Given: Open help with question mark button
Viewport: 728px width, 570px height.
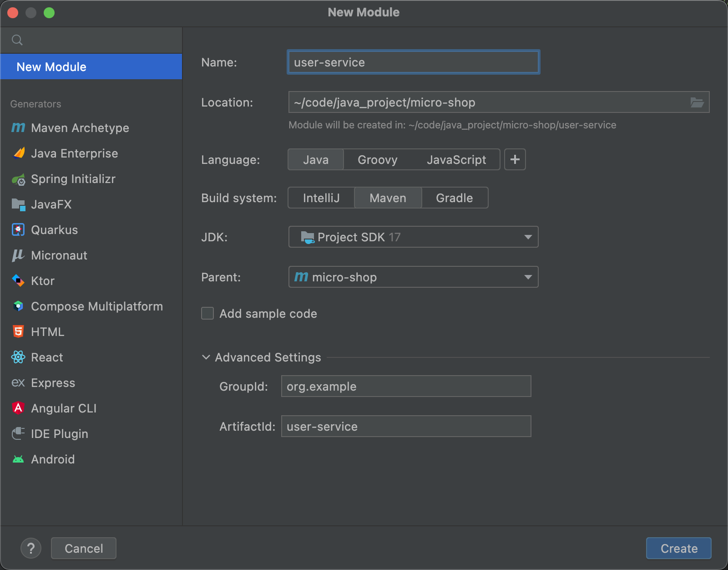Looking at the screenshot, I should 31,548.
